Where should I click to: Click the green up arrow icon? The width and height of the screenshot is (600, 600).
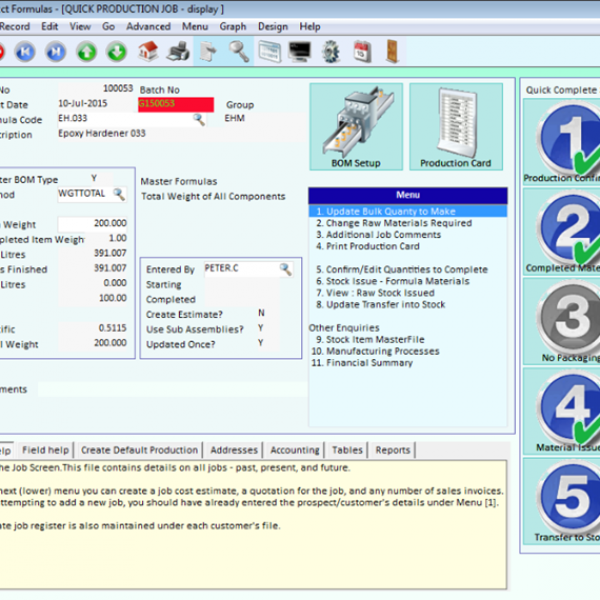click(87, 52)
